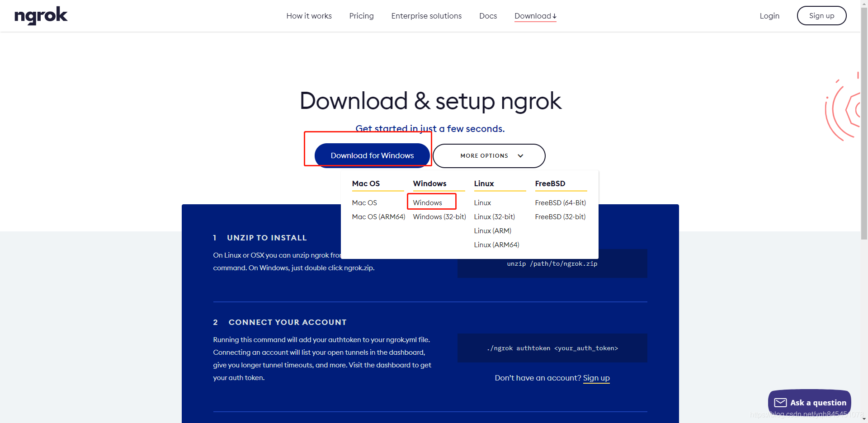Image resolution: width=868 pixels, height=423 pixels.
Task: Click the down arrow beside Download
Action: tap(554, 16)
